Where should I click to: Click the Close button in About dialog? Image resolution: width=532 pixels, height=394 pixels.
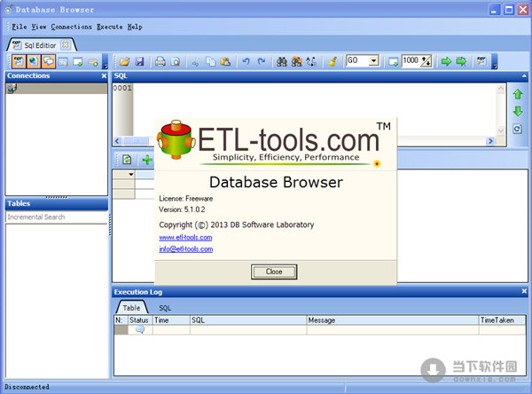274,272
